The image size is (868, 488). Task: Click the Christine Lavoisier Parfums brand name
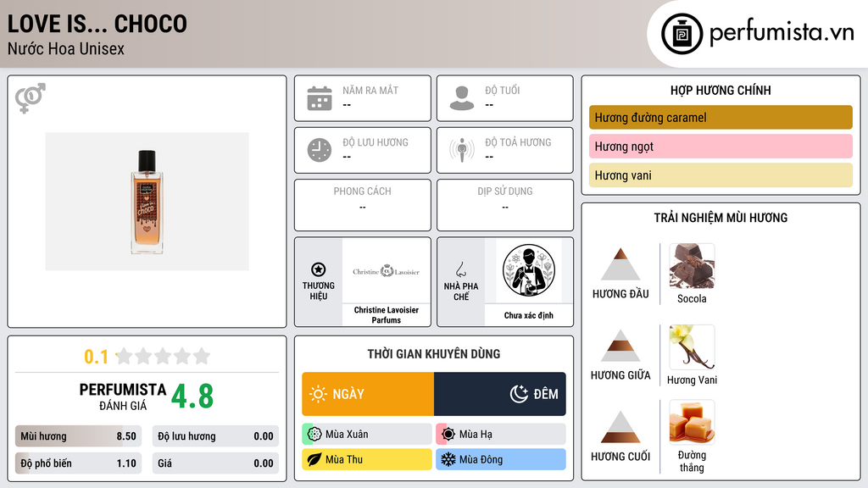tap(386, 315)
